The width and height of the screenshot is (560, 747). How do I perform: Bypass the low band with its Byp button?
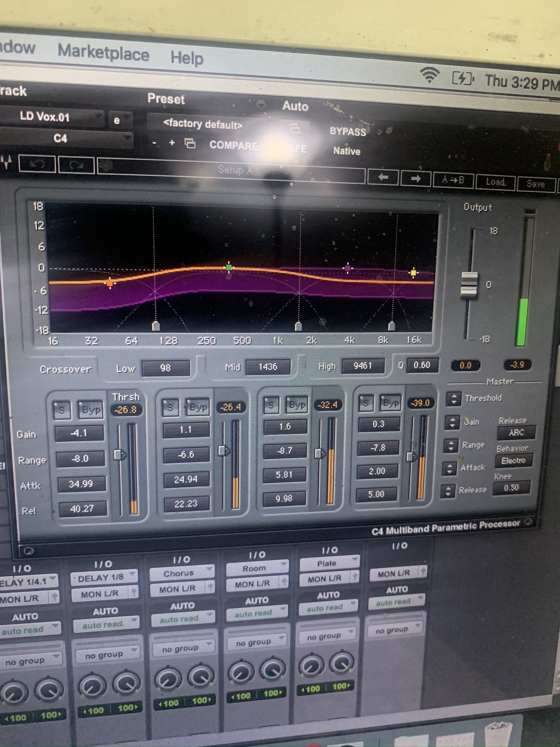coord(91,410)
